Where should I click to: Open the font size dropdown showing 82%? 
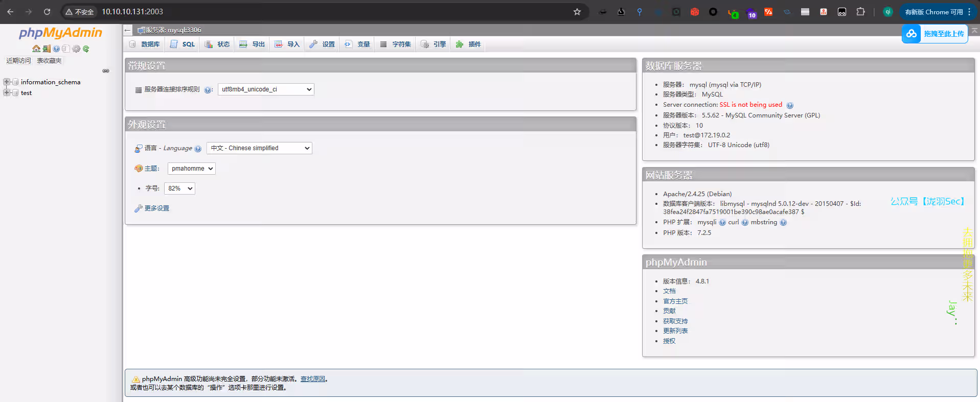179,188
